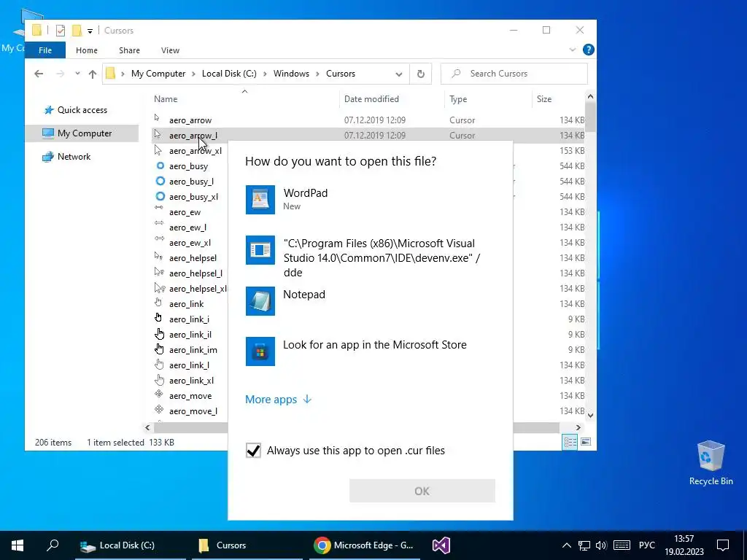The height and width of the screenshot is (560, 747).
Task: Show hidden tray icons chevron
Action: pyautogui.click(x=566, y=545)
